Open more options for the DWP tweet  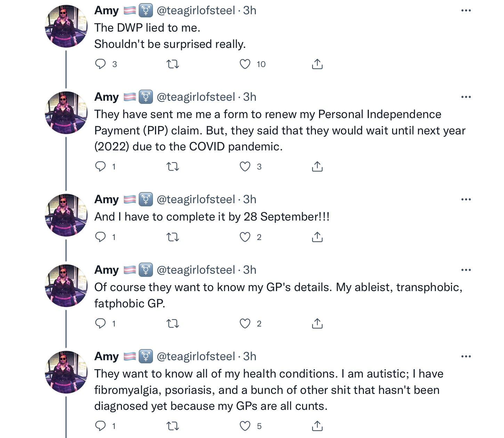[466, 10]
